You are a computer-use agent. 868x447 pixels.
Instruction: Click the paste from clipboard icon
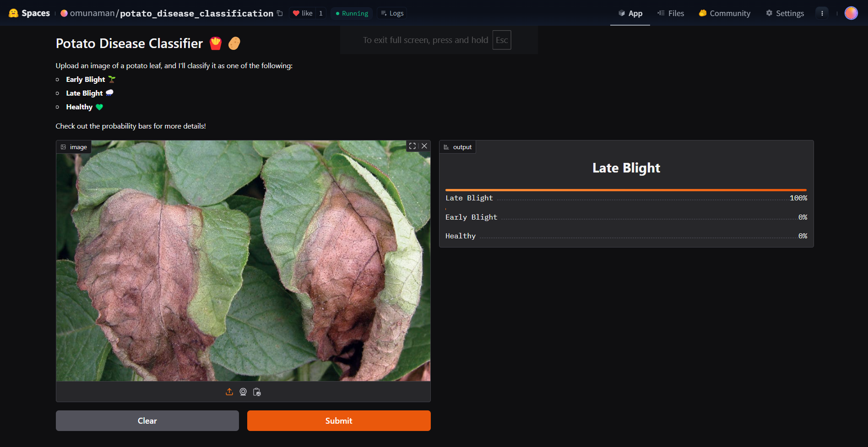(x=257, y=392)
